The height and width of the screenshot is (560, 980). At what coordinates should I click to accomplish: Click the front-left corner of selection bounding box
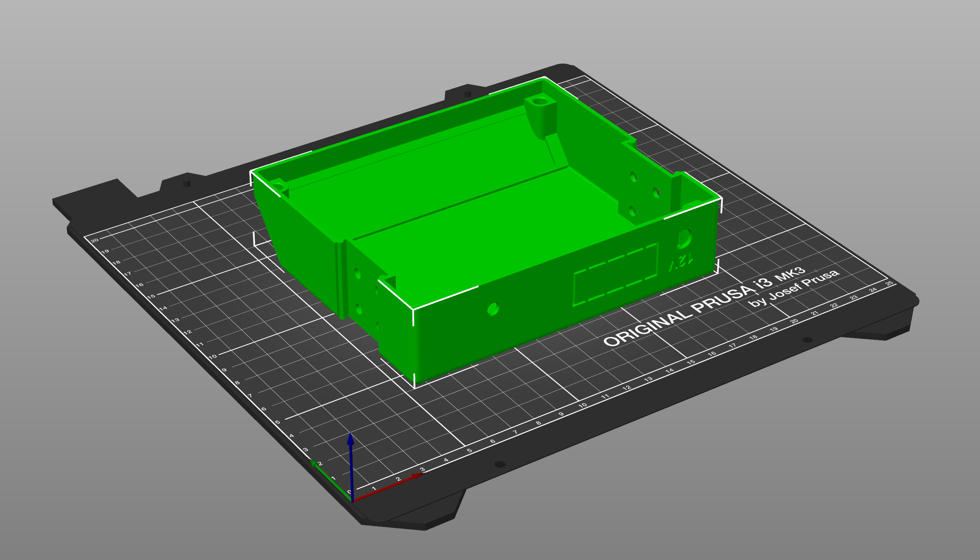point(414,386)
